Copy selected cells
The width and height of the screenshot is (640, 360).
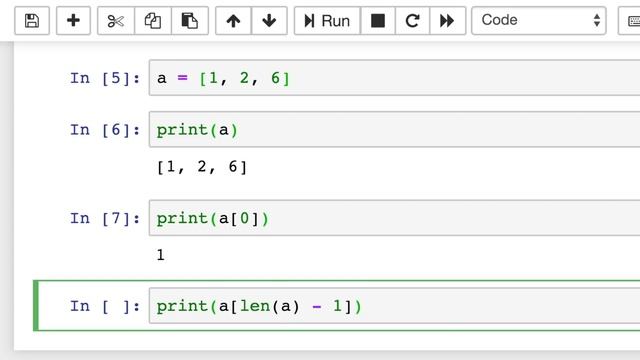[x=153, y=21]
